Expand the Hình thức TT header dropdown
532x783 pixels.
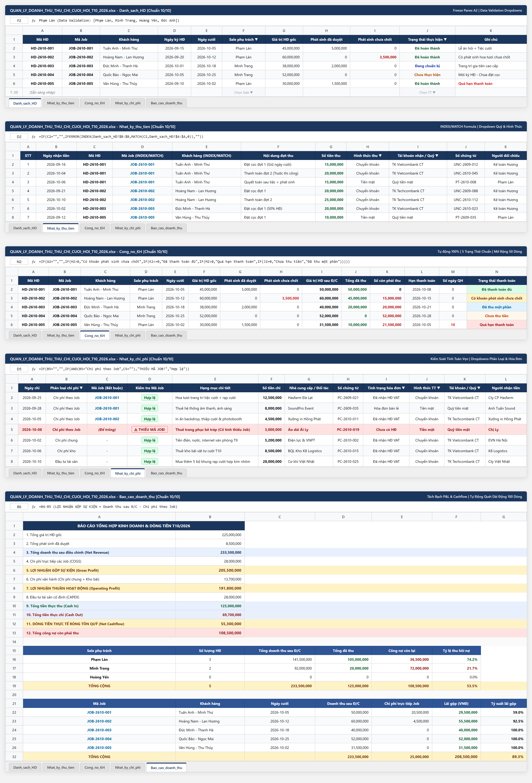click(x=438, y=388)
